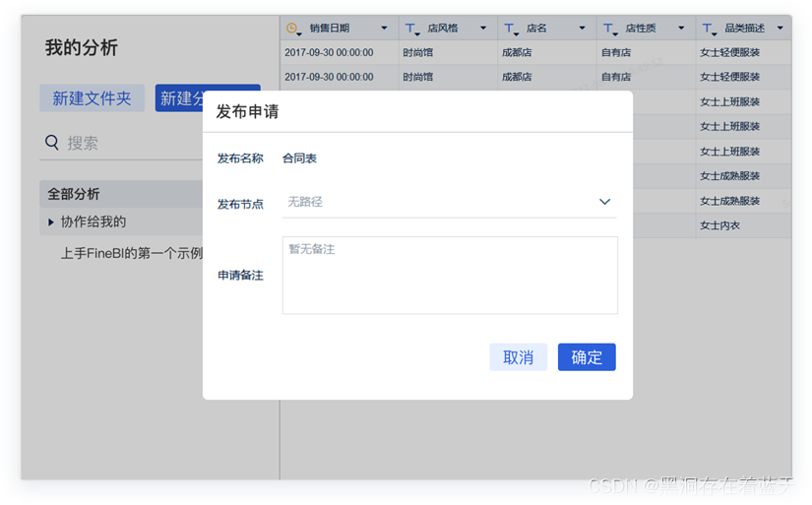Image resolution: width=812 pixels, height=505 pixels.
Task: Open the 店性质 column dropdown arrow
Action: point(681,28)
